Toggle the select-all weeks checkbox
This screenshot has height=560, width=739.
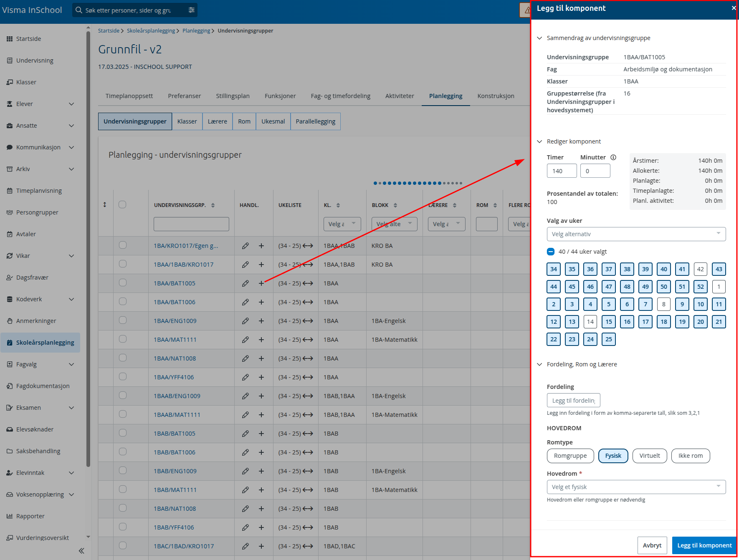[551, 252]
